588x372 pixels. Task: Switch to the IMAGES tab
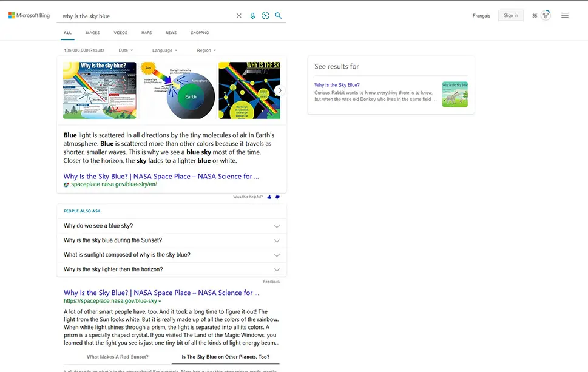click(93, 33)
